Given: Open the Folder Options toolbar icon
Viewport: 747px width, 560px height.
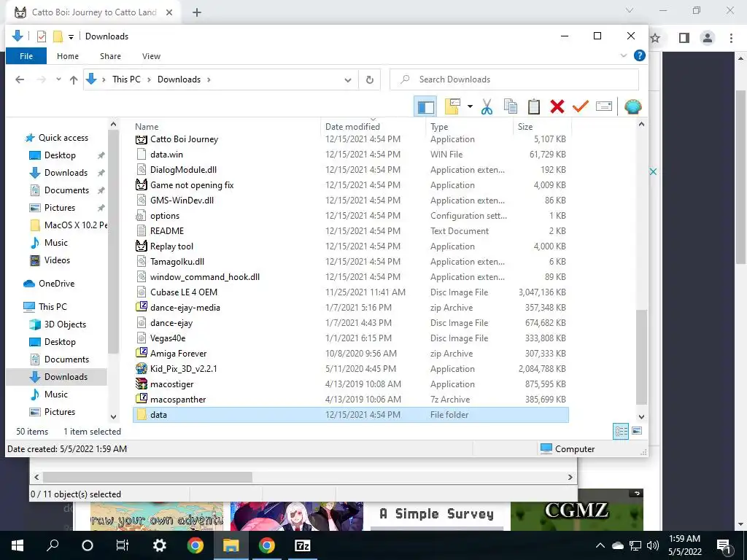Looking at the screenshot, I should 452,106.
